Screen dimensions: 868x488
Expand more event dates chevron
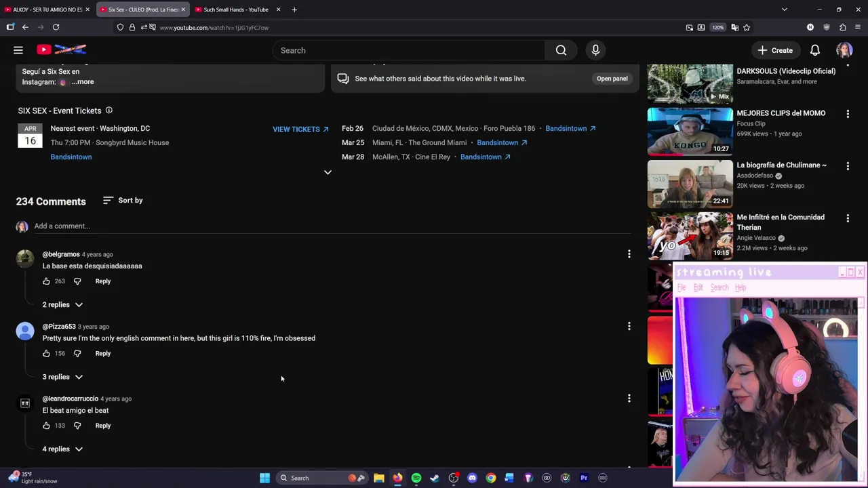328,172
